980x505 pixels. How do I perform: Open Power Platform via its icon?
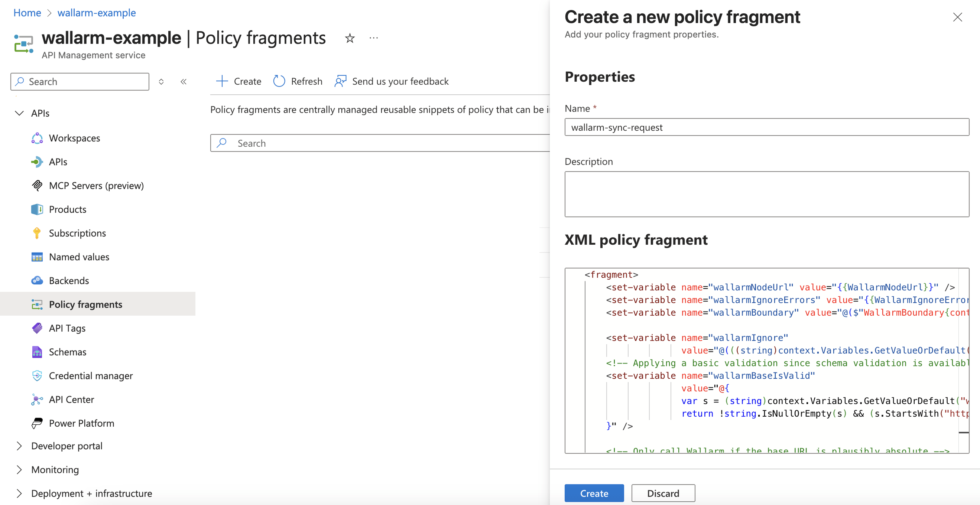coord(37,423)
